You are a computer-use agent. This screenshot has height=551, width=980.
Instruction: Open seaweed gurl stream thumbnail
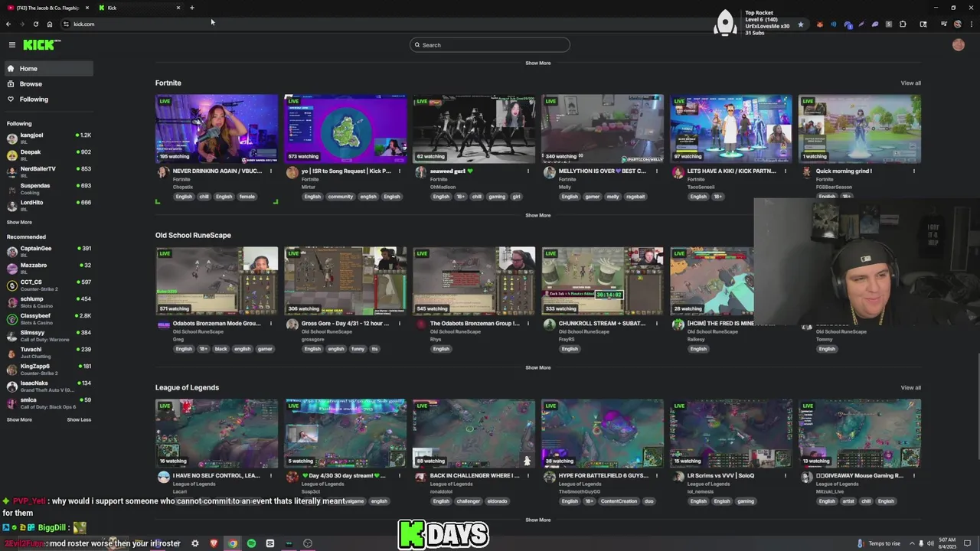(474, 129)
